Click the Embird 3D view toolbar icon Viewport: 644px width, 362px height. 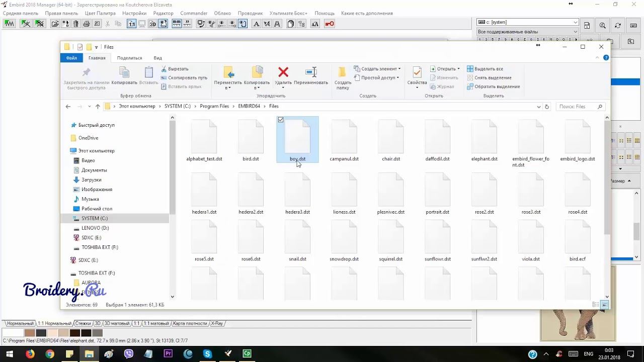click(152, 24)
